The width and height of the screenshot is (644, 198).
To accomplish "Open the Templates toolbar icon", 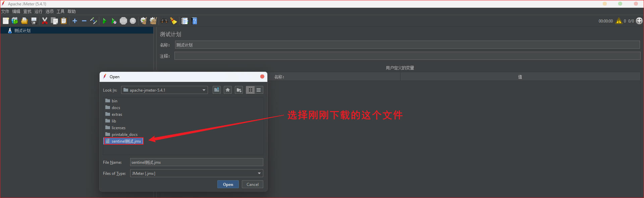I will [15, 21].
